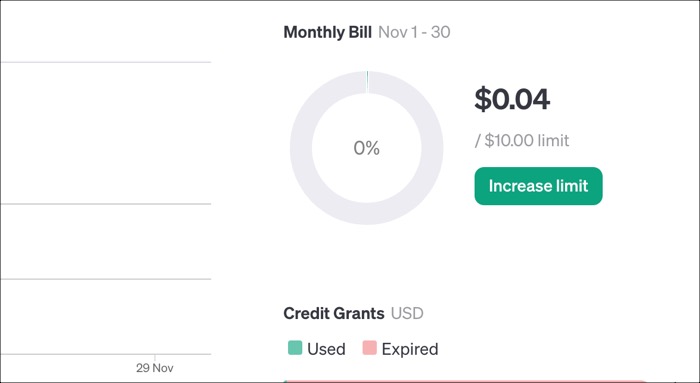Click the USD currency label
The image size is (700, 383).
click(407, 313)
